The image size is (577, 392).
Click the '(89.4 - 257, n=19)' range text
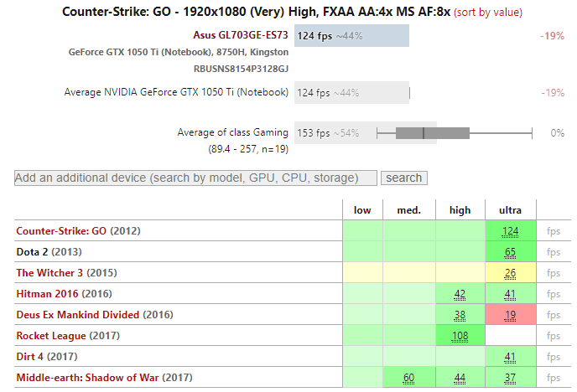tap(248, 149)
